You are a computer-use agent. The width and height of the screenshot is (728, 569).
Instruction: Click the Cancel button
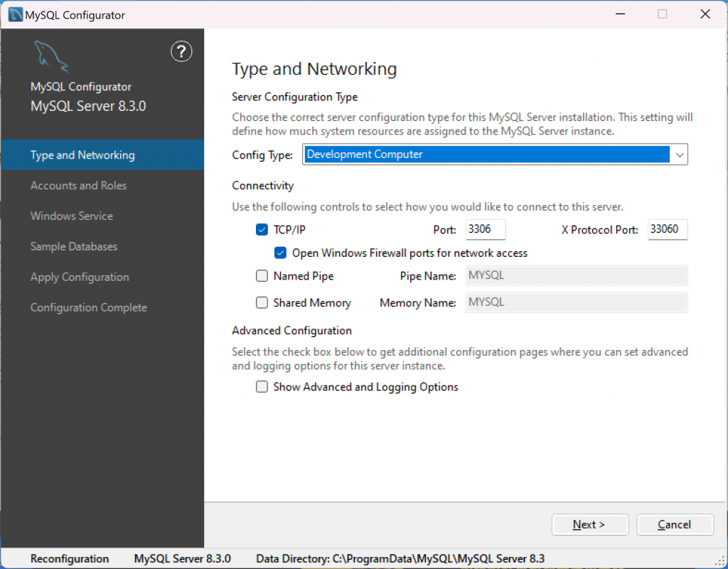(675, 524)
